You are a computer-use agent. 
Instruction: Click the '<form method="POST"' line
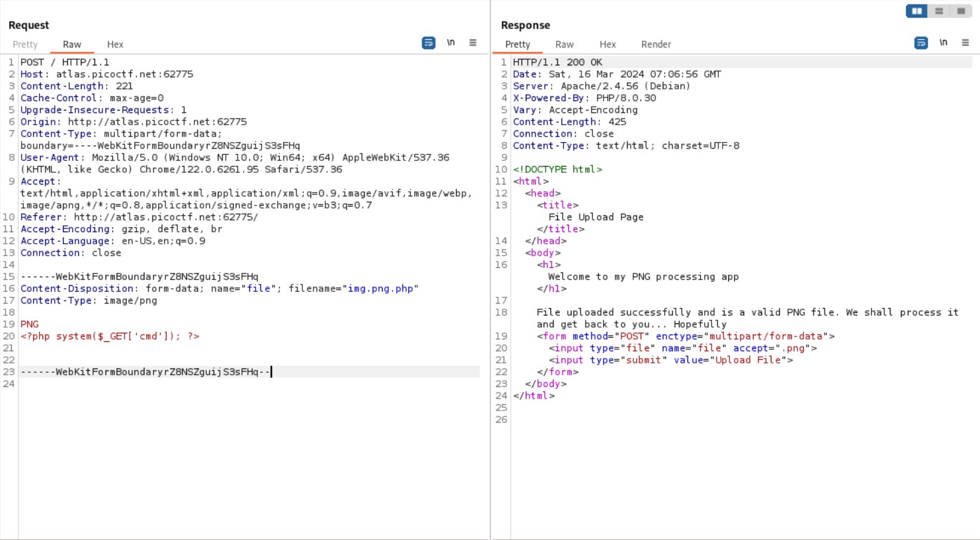(686, 336)
